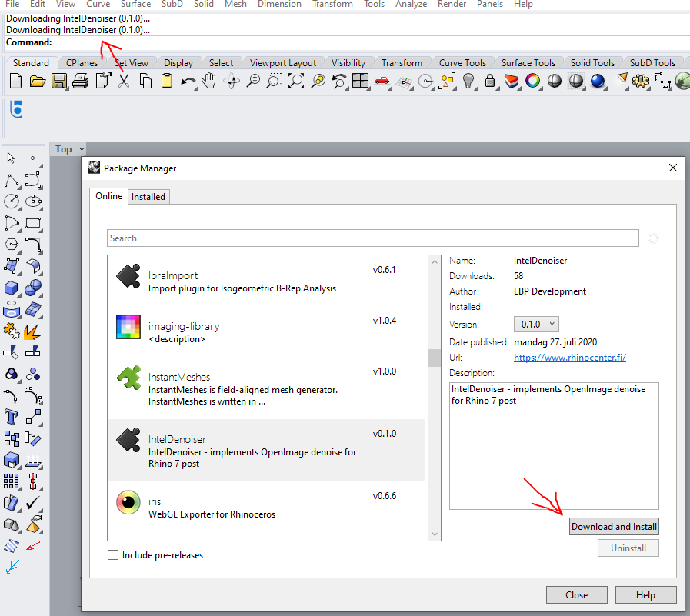The height and width of the screenshot is (616, 690).
Task: Select the IntelDenoiser package row
Action: [x=266, y=450]
